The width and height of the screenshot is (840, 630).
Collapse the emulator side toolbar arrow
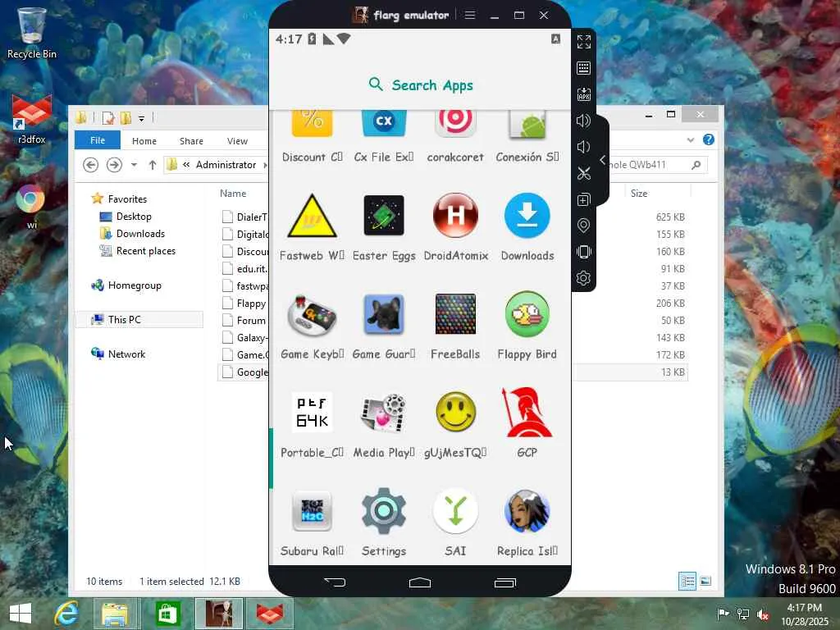tap(603, 160)
